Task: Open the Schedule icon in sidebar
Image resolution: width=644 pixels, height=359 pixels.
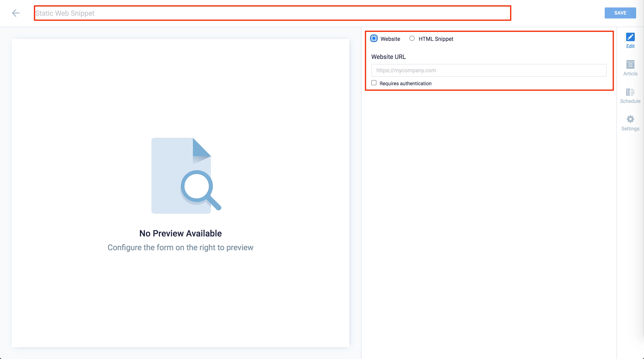Action: click(x=630, y=92)
